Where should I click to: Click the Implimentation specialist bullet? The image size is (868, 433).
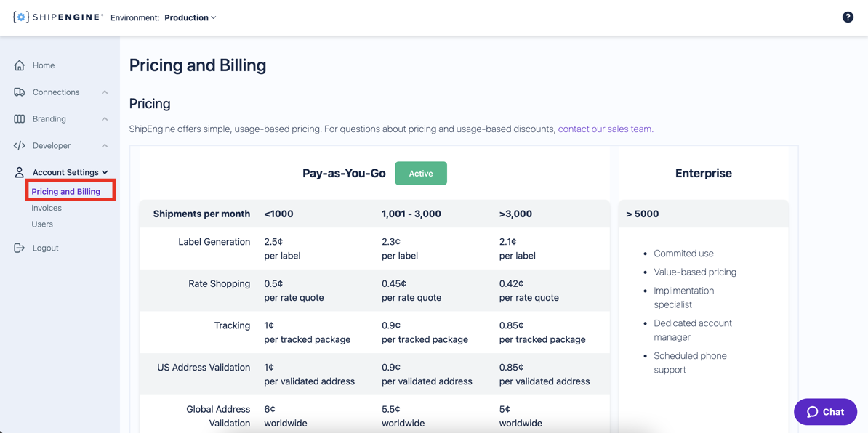tap(684, 298)
